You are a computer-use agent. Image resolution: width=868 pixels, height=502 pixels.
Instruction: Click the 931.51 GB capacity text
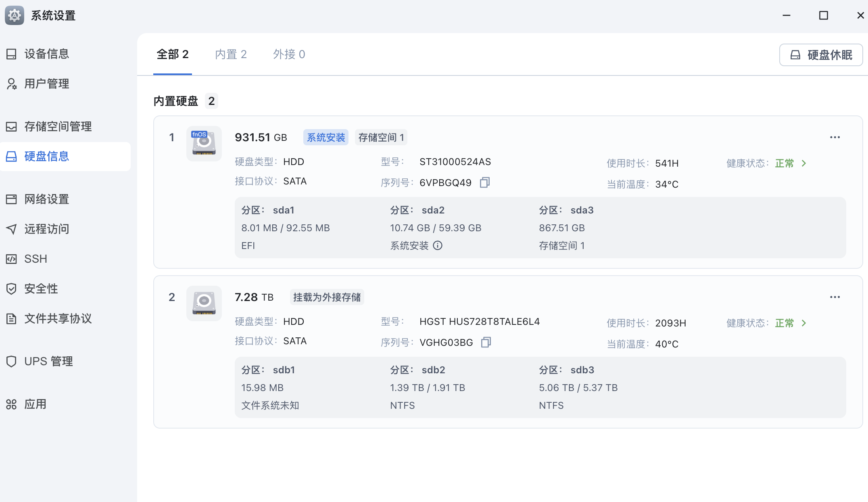tap(261, 137)
